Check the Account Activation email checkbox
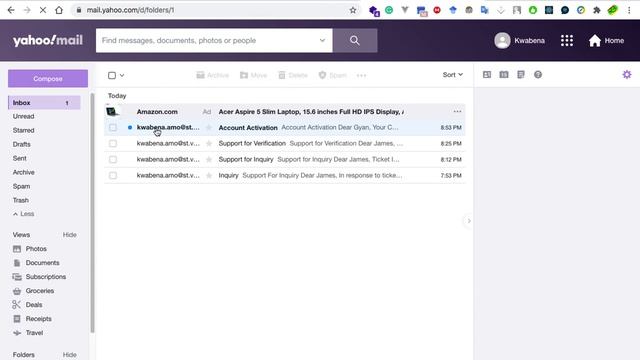Image resolution: width=640 pixels, height=360 pixels. (113, 127)
